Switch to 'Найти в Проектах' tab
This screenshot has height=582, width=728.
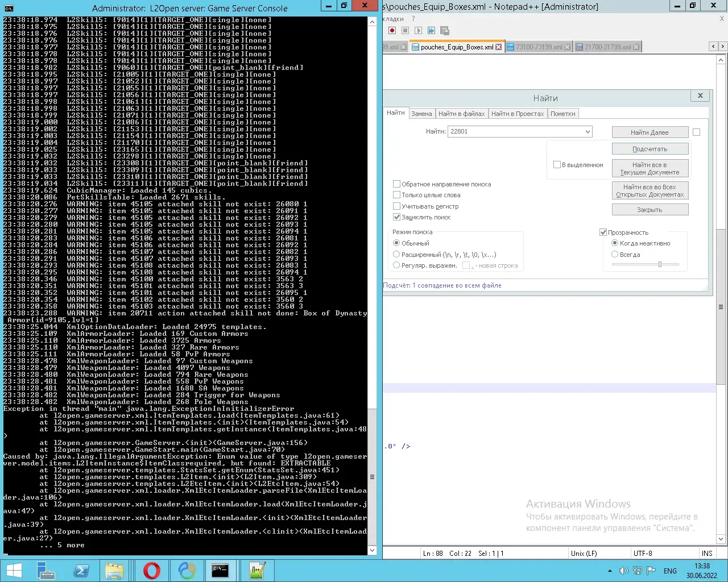[518, 114]
